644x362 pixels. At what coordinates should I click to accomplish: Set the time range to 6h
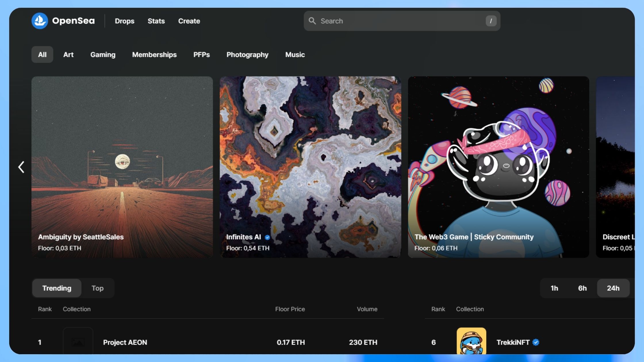[x=582, y=288]
